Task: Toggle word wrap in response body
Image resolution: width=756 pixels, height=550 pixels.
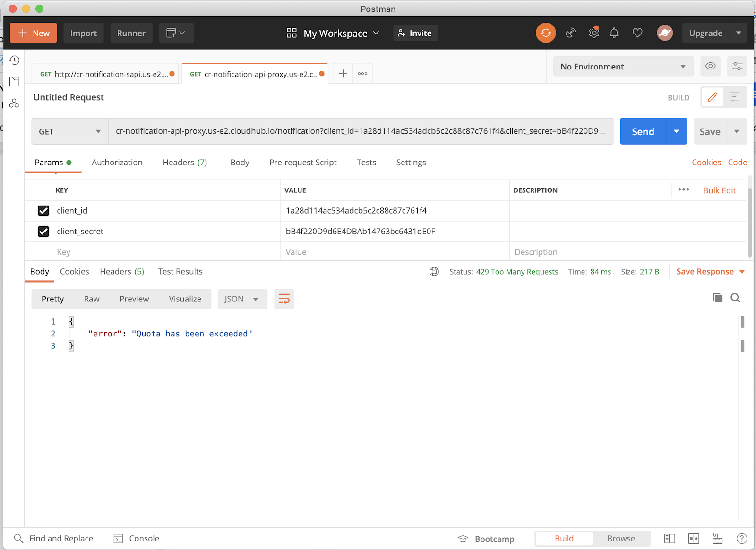Action: pos(284,299)
